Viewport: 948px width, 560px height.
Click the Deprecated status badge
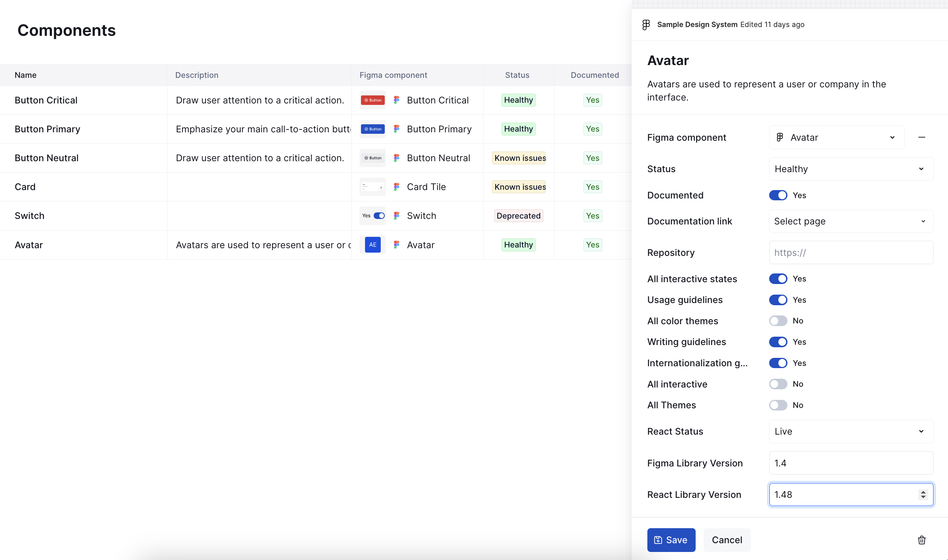click(x=518, y=216)
